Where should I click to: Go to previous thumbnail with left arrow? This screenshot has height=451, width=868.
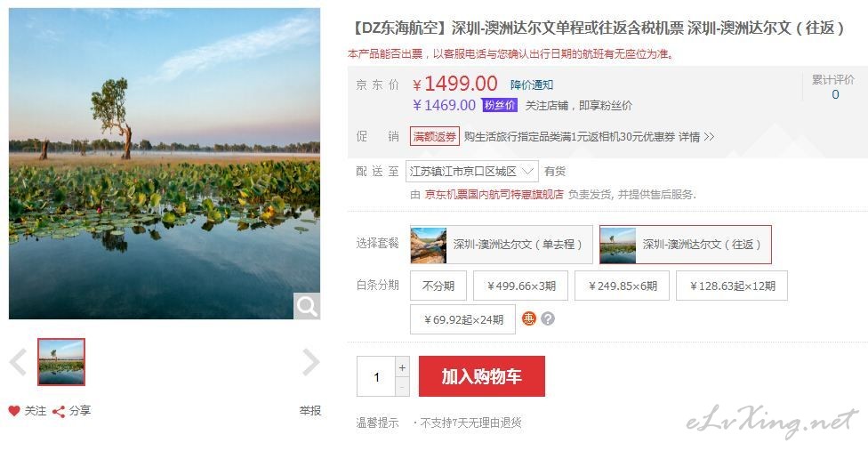pos(19,362)
